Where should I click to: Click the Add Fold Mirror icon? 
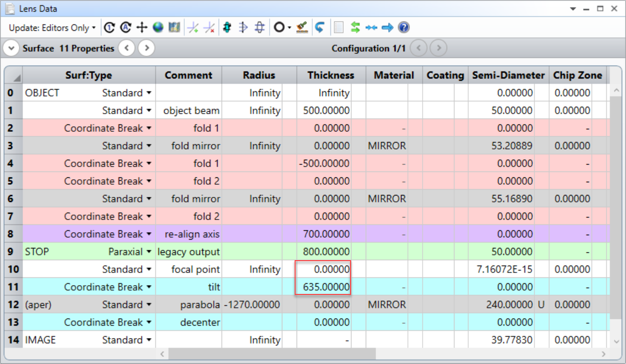193,28
